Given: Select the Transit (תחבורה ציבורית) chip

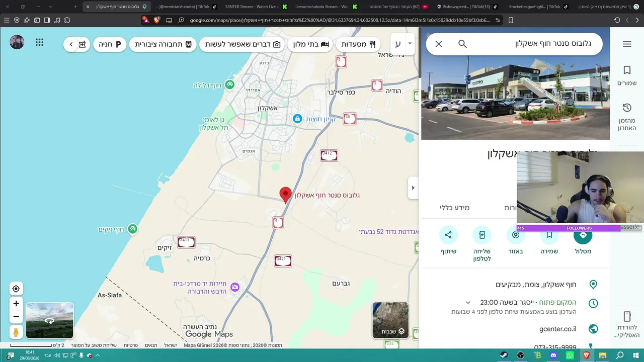Looking at the screenshot, I should pos(163,44).
